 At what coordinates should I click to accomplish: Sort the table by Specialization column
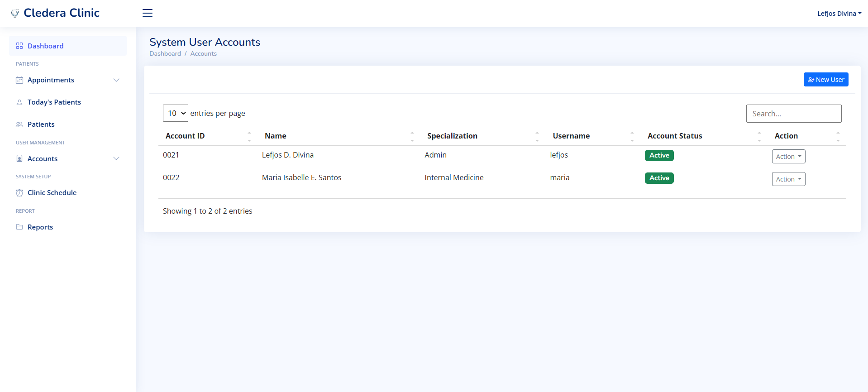click(452, 136)
